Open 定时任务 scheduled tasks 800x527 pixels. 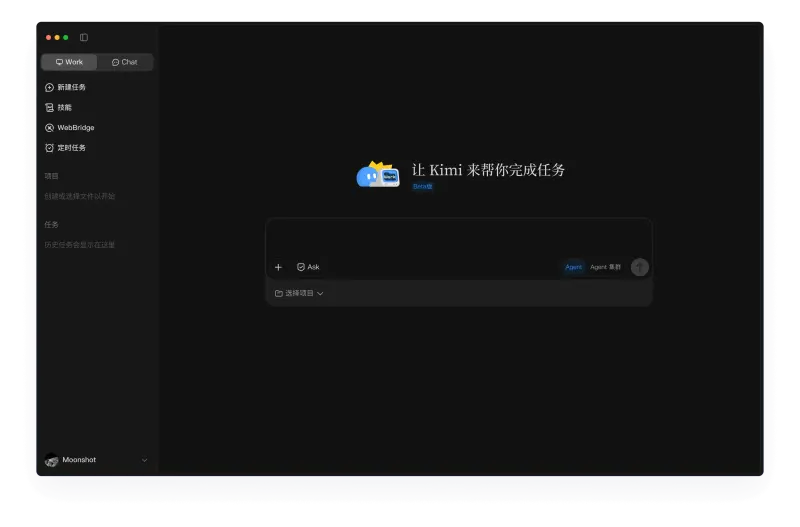65,148
